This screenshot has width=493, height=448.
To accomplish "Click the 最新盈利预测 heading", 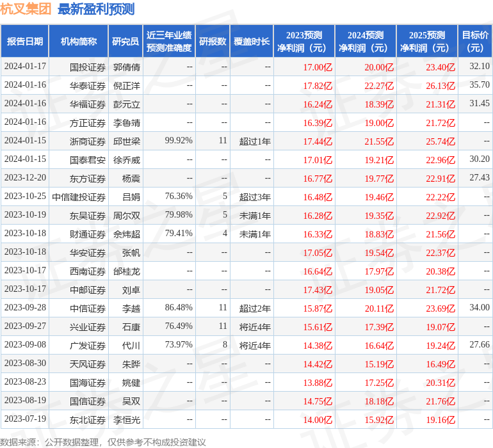I will pyautogui.click(x=96, y=9).
